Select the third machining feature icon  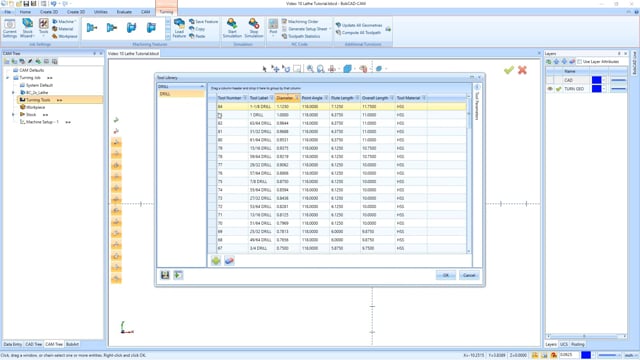coord(131,28)
